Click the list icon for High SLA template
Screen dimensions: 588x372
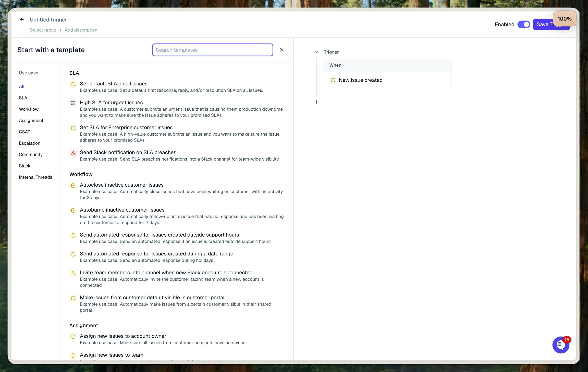click(73, 103)
